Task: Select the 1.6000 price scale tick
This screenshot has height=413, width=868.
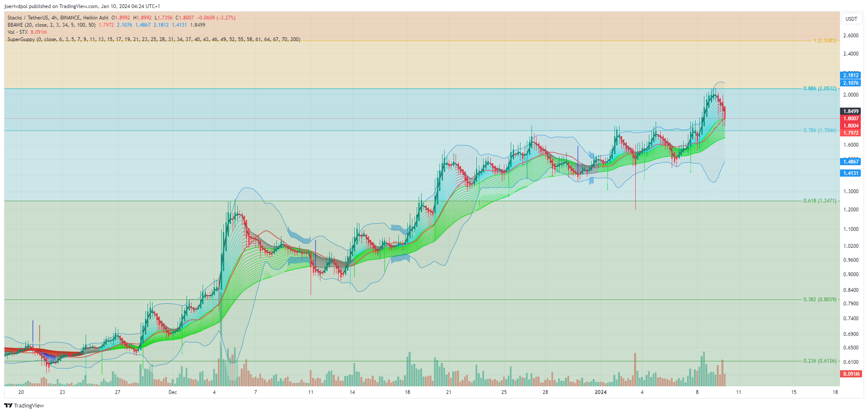Action: coord(851,145)
